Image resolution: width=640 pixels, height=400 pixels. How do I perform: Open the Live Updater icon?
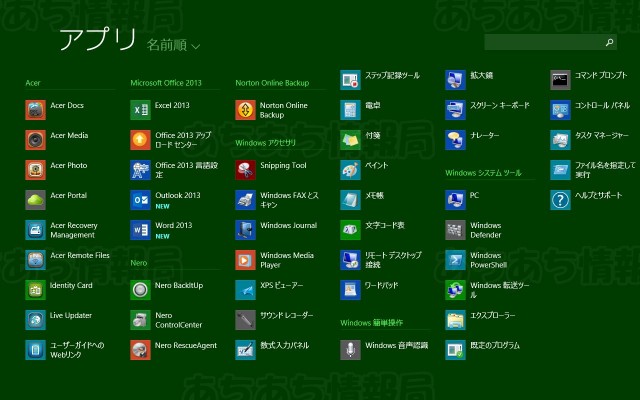[35, 320]
